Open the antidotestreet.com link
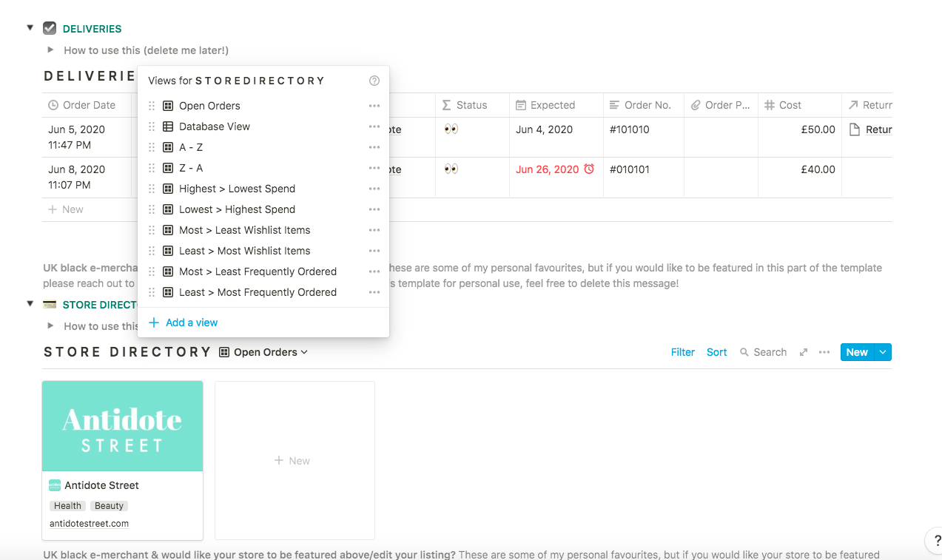Image resolution: width=942 pixels, height=560 pixels. 89,524
